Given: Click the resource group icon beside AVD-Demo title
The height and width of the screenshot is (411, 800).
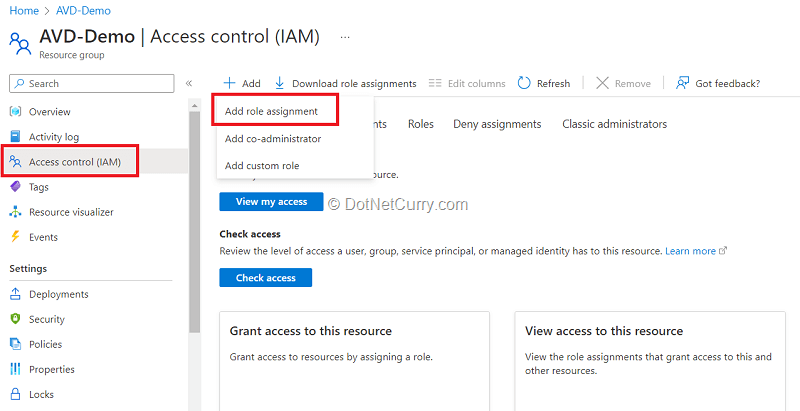Looking at the screenshot, I should point(21,44).
